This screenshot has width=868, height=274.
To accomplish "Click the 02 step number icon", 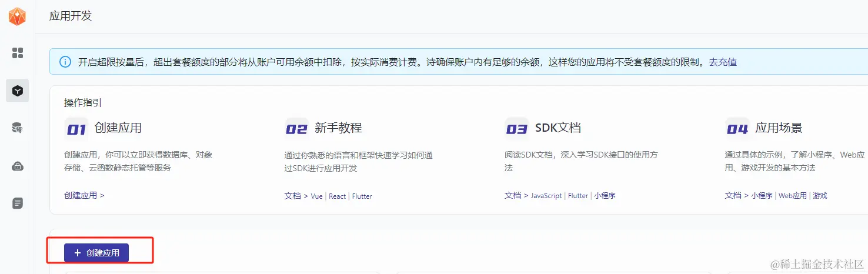I will pyautogui.click(x=296, y=129).
